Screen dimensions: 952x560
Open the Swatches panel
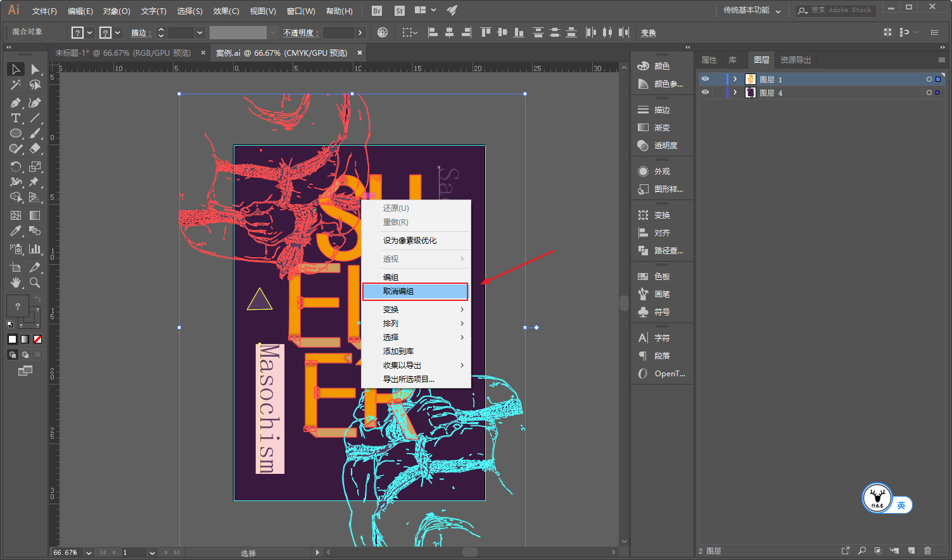point(662,276)
